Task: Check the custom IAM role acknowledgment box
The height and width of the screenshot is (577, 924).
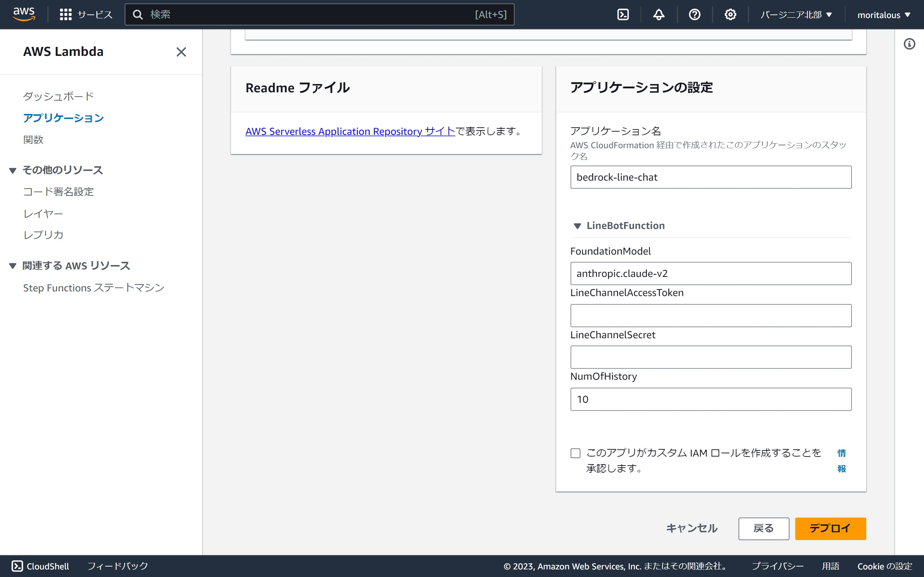Action: pos(575,453)
